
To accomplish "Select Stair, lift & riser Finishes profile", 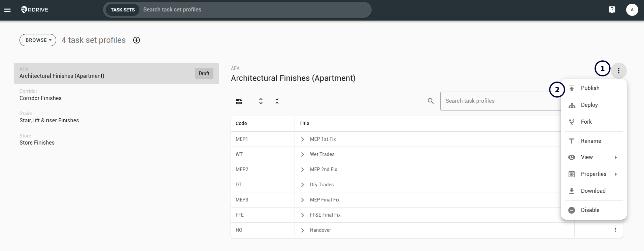I will (x=116, y=118).
